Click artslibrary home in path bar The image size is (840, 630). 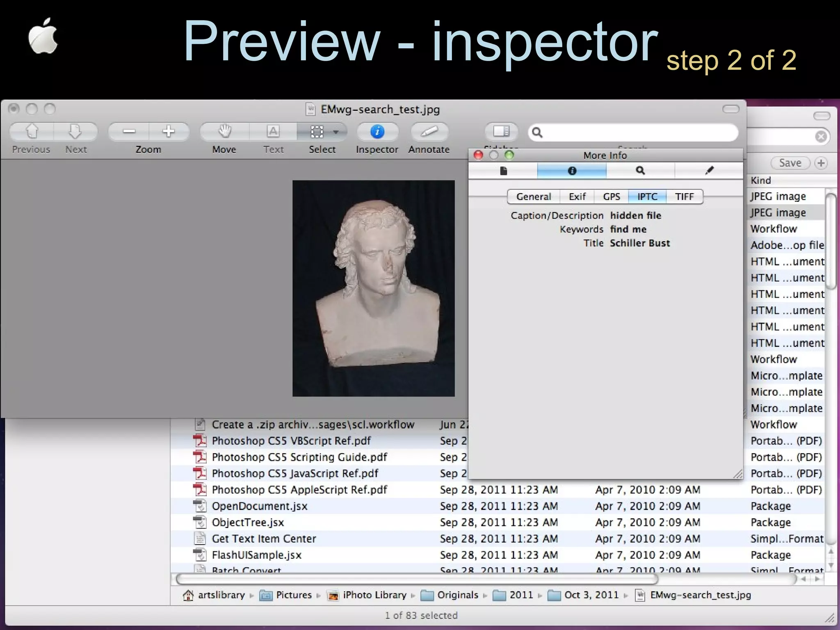214,595
